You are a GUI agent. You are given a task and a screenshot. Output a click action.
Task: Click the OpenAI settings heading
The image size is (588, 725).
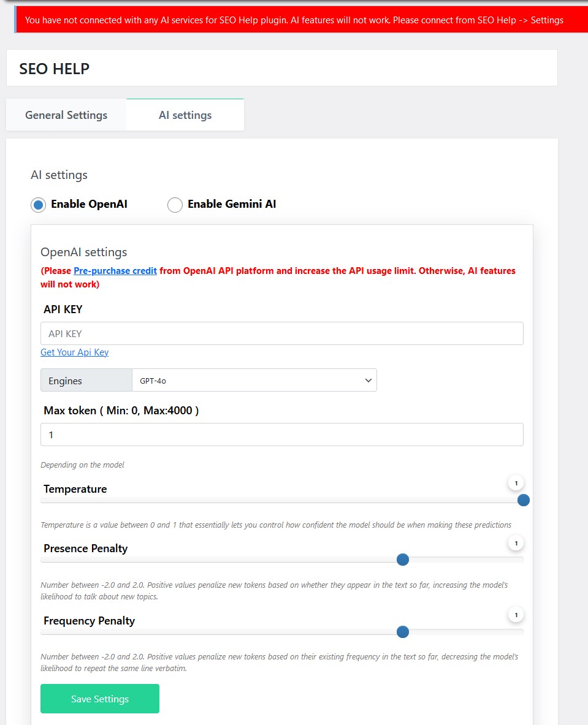click(x=84, y=252)
